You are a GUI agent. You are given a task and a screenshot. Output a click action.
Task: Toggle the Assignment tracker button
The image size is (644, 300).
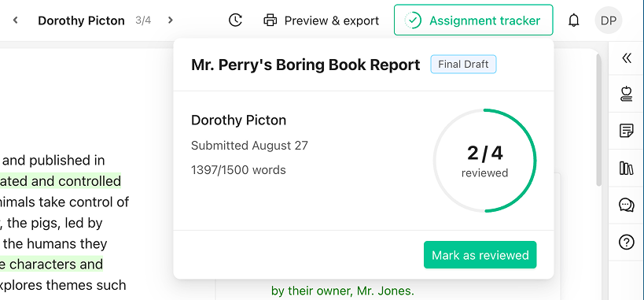click(x=473, y=20)
